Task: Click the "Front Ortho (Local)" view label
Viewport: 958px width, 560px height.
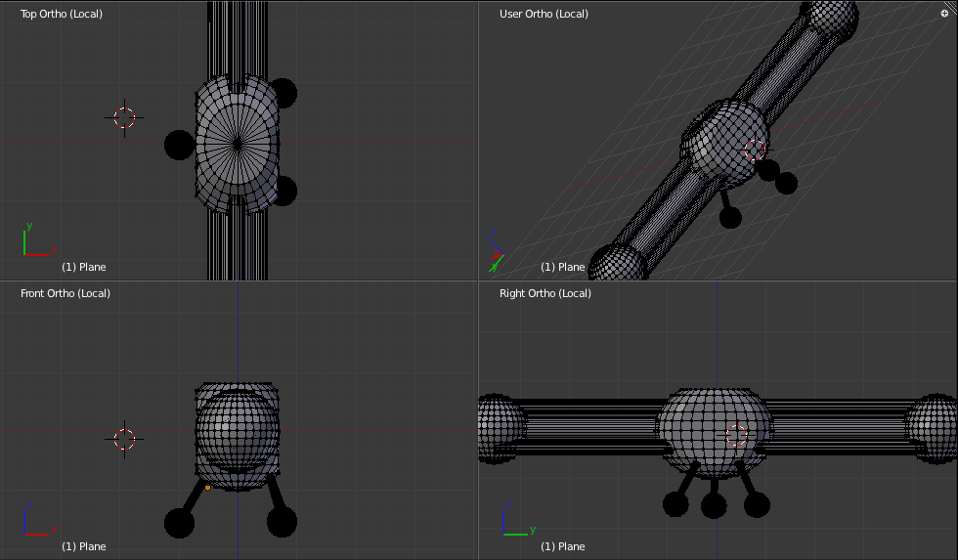Action: pos(65,293)
